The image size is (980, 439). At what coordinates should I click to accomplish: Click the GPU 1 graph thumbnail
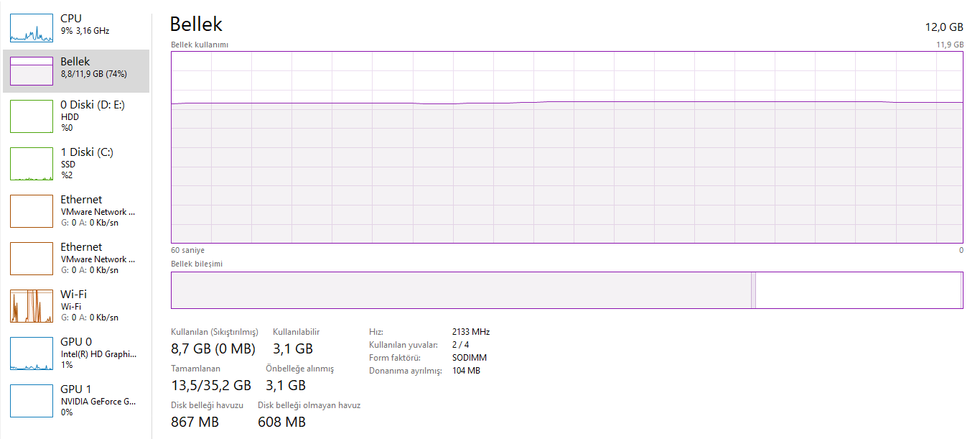click(32, 401)
